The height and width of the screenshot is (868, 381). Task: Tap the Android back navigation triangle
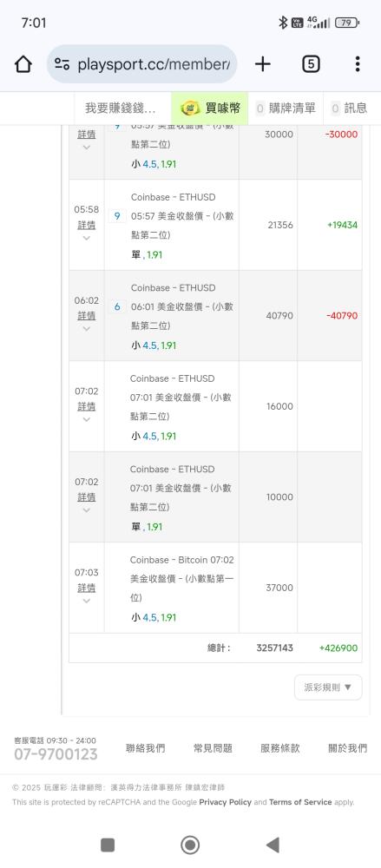(273, 845)
